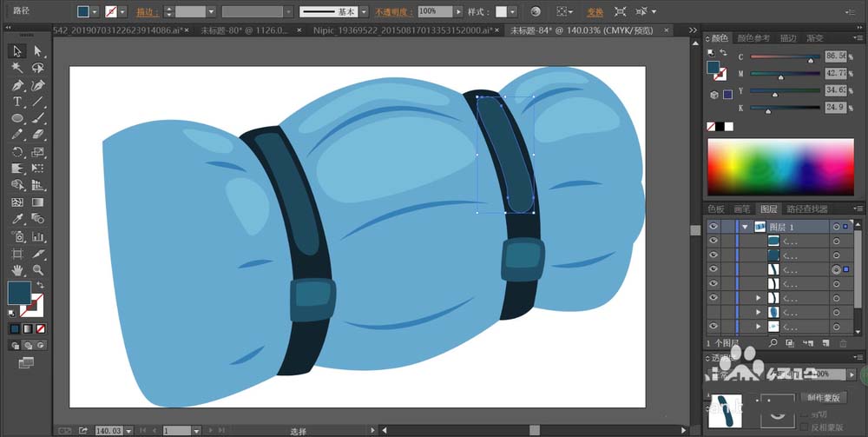Open the 样式 graphic style dropdown

(513, 11)
